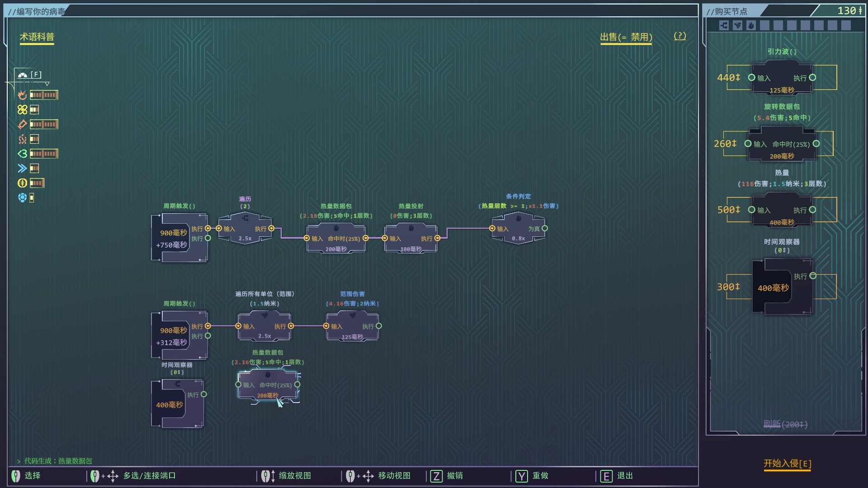
Task: Click the blue double-chevron speed icon
Action: (x=22, y=169)
